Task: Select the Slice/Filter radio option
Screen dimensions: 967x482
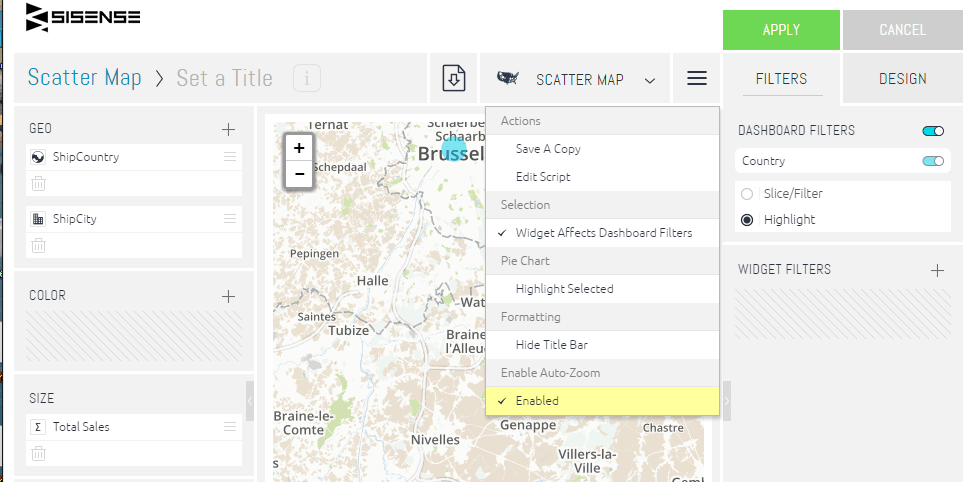Action: coord(747,194)
